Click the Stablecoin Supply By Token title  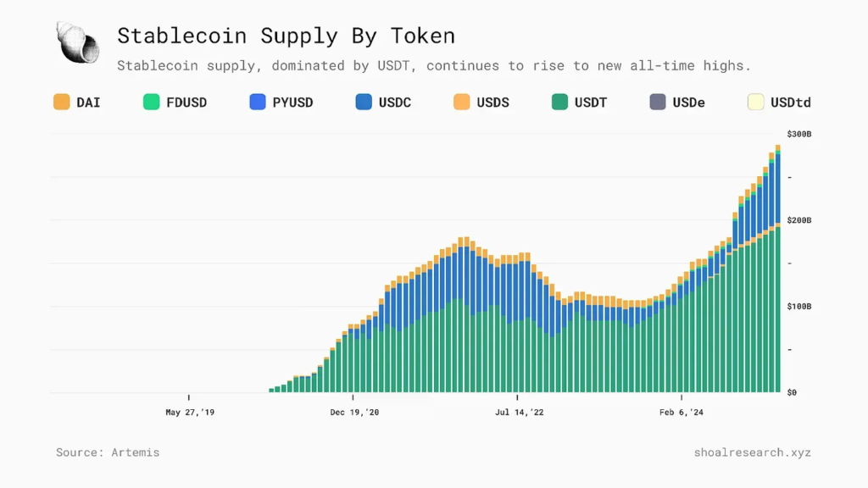286,36
